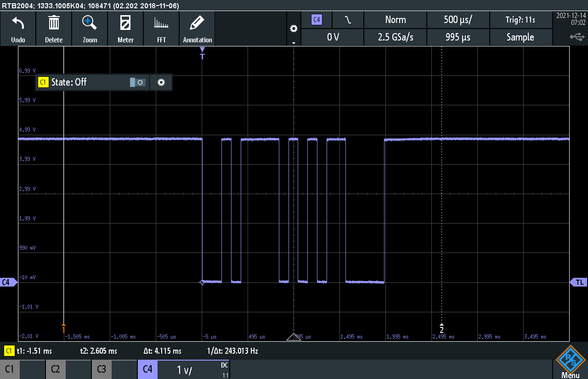The image size is (588, 379).
Task: Click the Delete trash icon
Action: (x=54, y=29)
